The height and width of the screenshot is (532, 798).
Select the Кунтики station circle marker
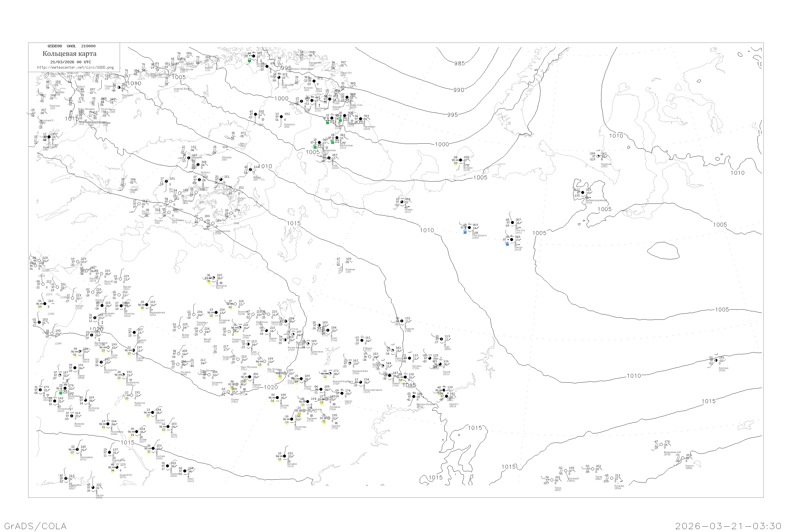[x=716, y=360]
